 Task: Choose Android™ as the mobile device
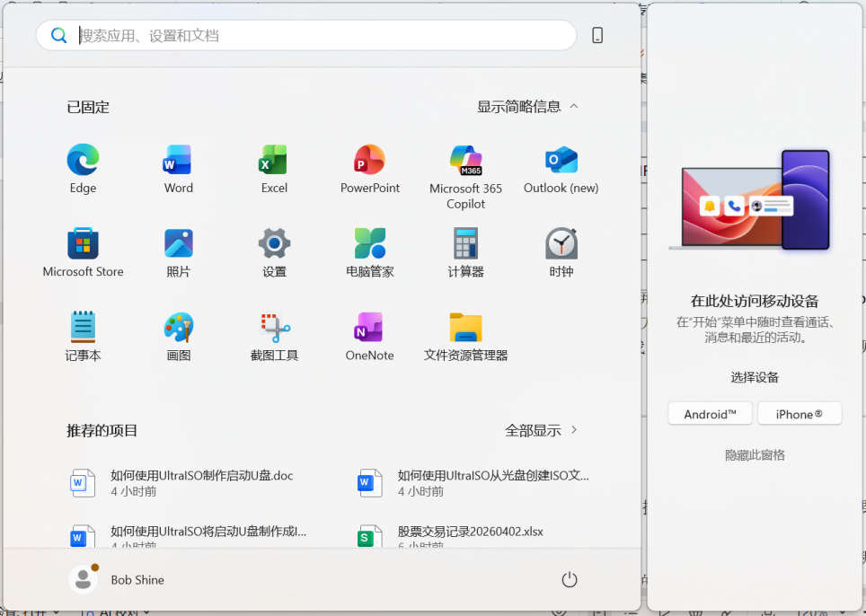[711, 414]
